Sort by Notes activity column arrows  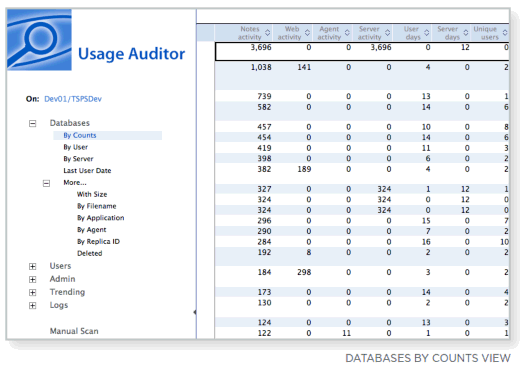point(268,33)
